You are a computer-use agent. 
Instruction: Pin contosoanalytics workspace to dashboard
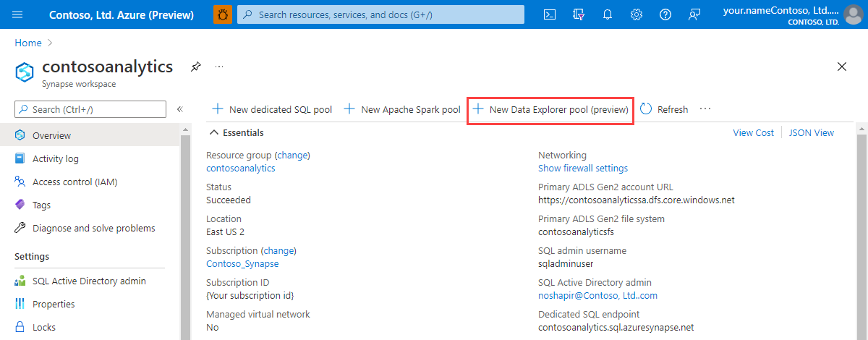[x=195, y=67]
